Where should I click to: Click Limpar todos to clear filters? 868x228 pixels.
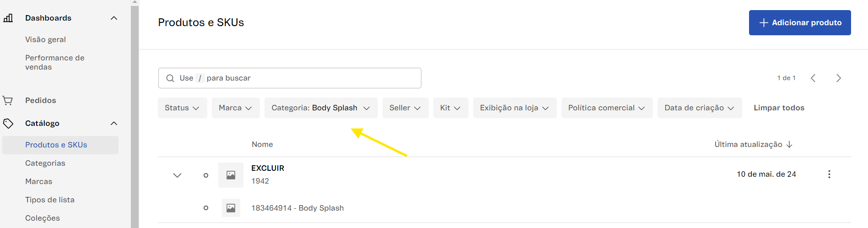point(779,108)
